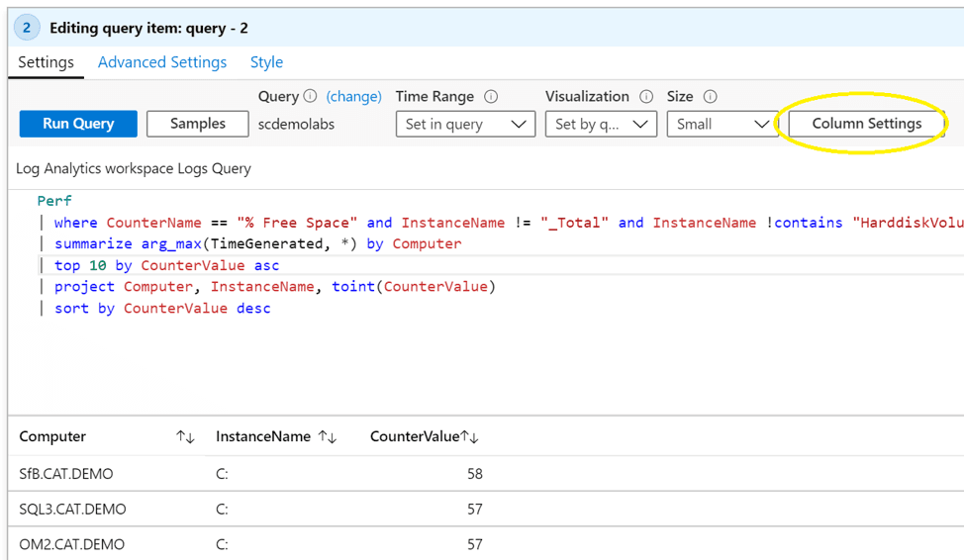Switch to the Advanced Settings tab
Screen dimensions: 964x560
click(x=162, y=62)
